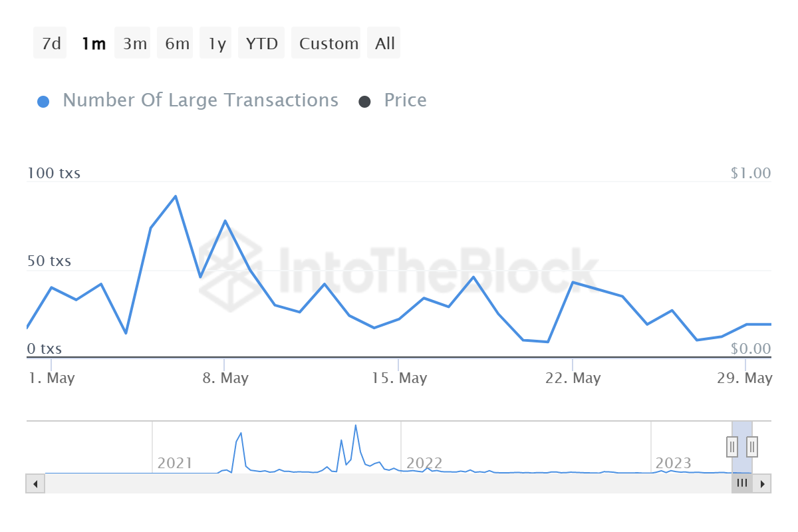Click the 2021 peak in the navigator

coord(356,426)
